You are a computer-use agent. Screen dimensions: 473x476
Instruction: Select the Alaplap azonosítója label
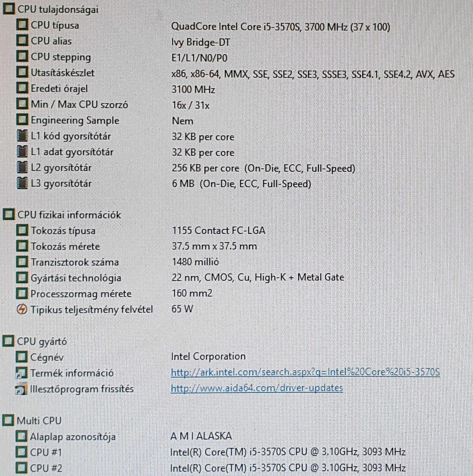coord(73,437)
